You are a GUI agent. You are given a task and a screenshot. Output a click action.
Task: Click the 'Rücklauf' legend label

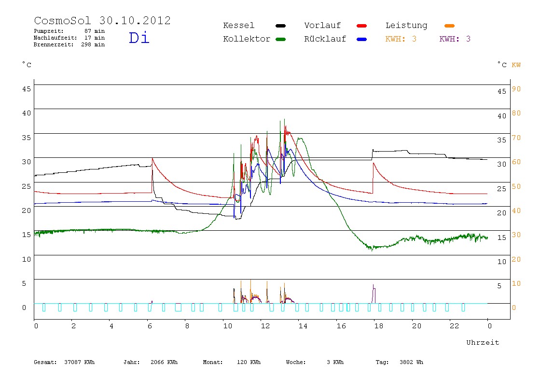[x=325, y=39]
